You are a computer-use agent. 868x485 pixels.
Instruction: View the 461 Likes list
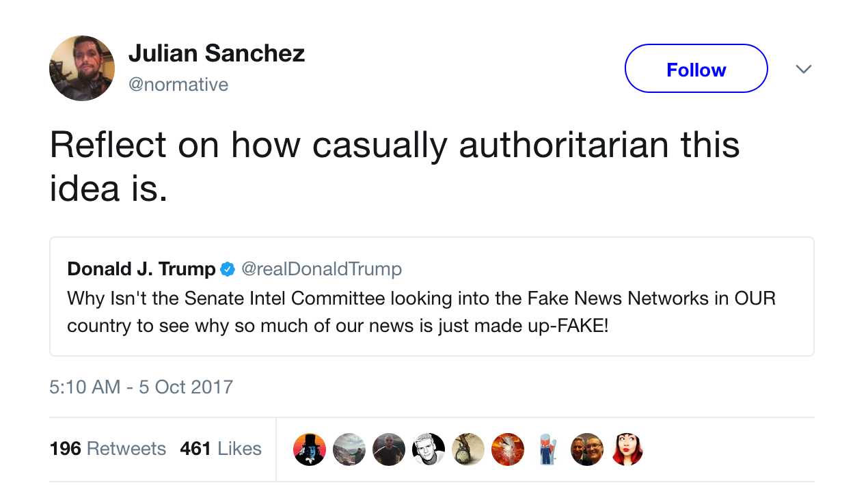pyautogui.click(x=221, y=449)
